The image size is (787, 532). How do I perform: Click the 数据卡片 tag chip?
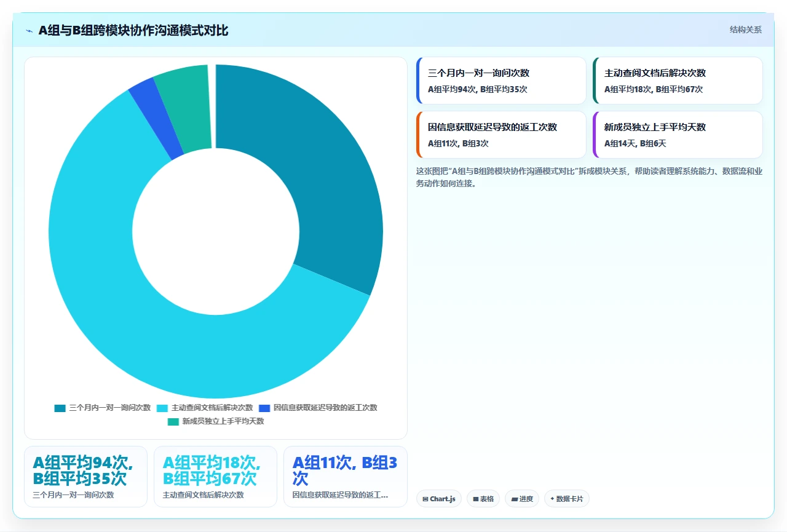[567, 499]
